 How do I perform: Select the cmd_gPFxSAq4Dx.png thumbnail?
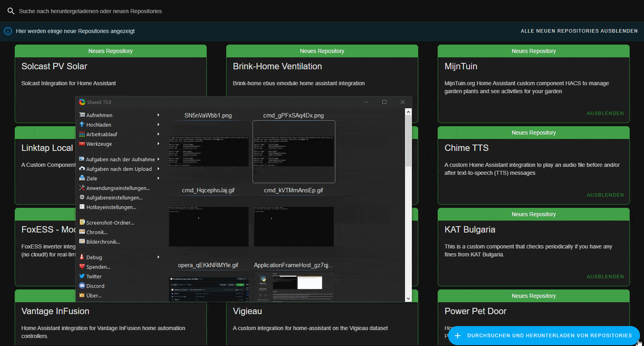click(294, 152)
